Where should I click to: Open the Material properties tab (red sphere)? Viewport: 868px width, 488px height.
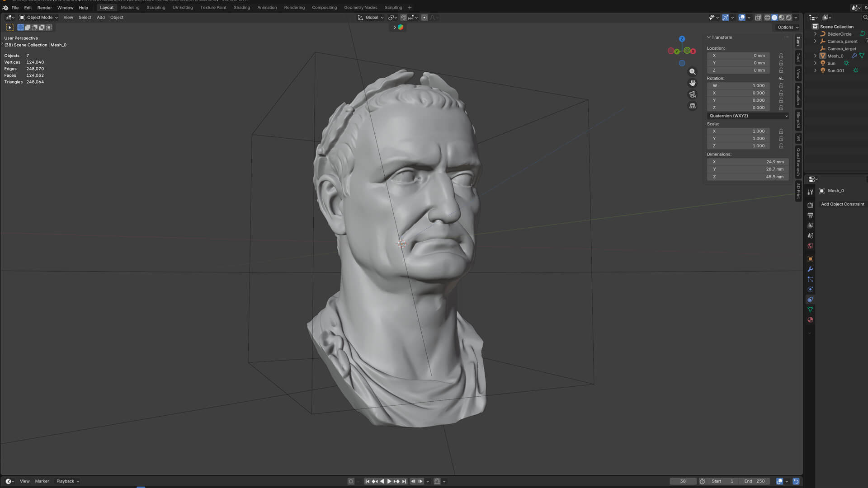pyautogui.click(x=810, y=320)
